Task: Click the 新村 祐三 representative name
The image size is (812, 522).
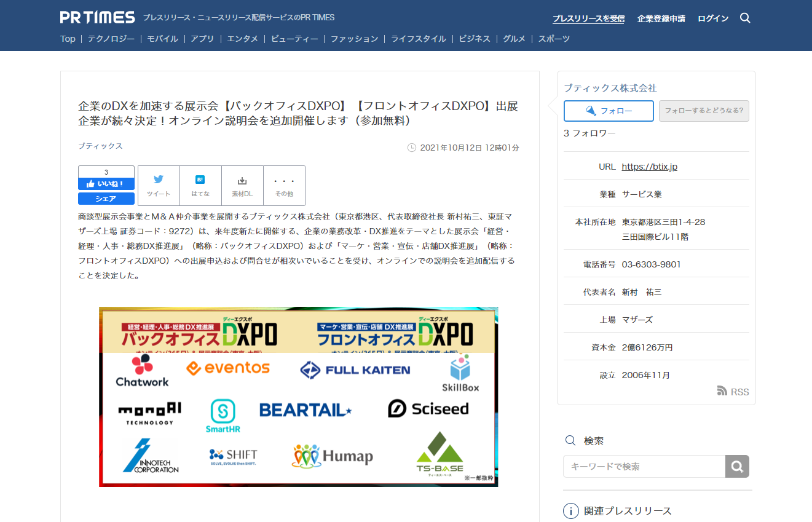Action: click(642, 292)
